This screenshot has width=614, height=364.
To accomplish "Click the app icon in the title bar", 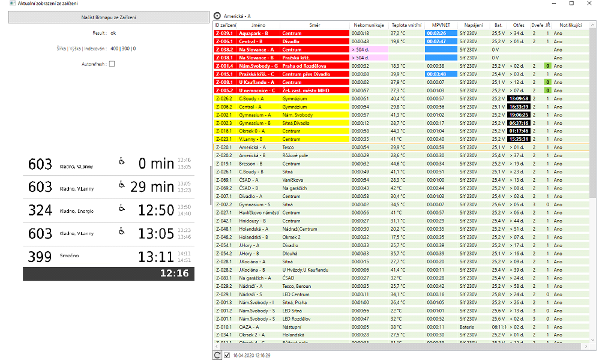I will click(4, 4).
